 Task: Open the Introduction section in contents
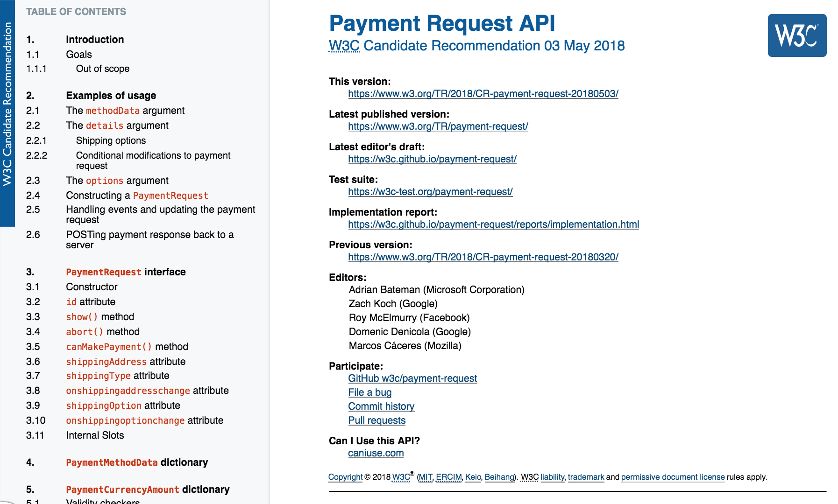click(x=95, y=40)
